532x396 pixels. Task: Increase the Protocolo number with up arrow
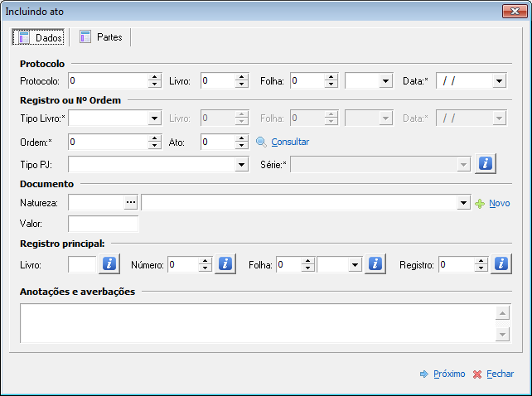pos(155,77)
